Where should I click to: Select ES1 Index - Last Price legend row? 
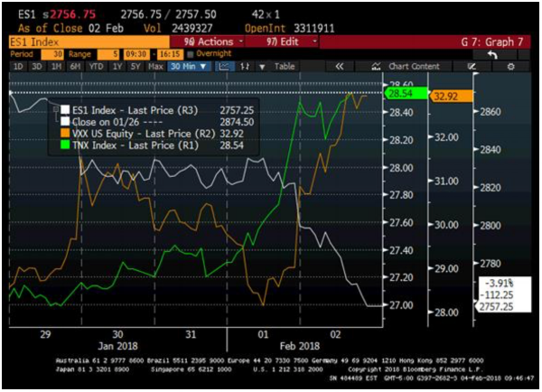157,110
